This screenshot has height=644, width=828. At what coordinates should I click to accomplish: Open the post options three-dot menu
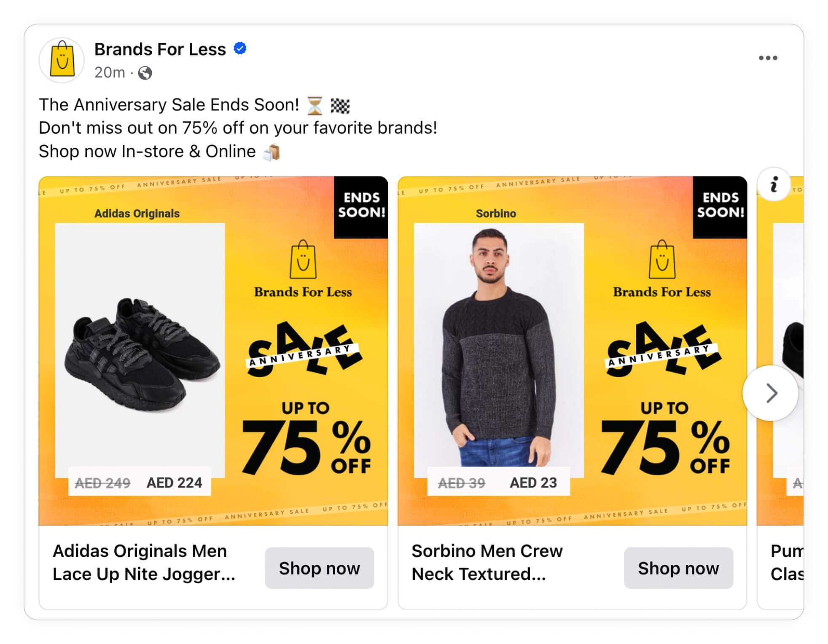tap(768, 58)
